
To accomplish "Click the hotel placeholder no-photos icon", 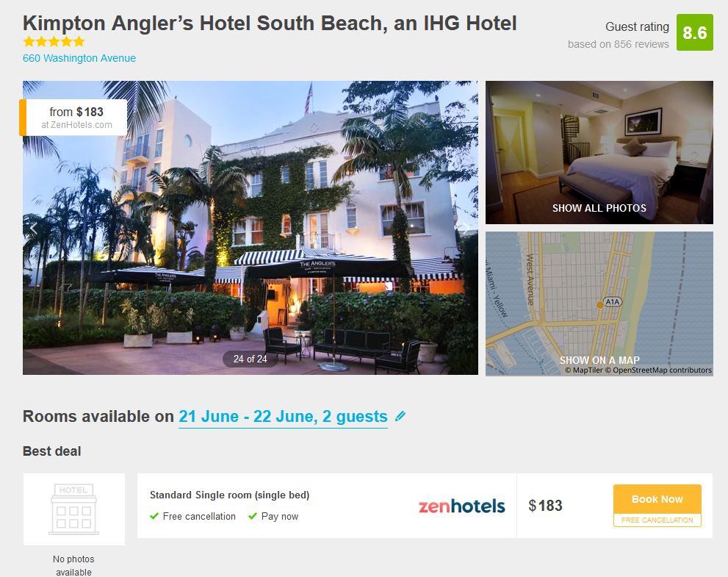I will pos(73,509).
